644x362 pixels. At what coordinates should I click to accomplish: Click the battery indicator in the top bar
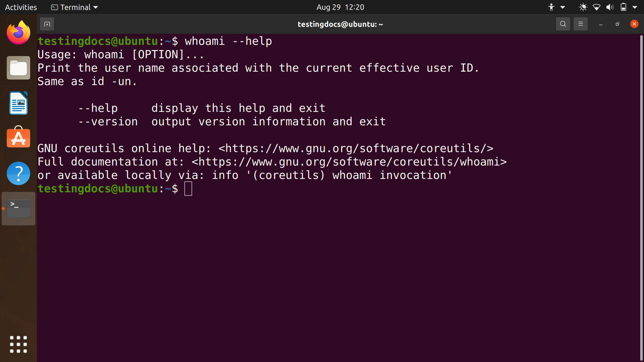coord(623,7)
